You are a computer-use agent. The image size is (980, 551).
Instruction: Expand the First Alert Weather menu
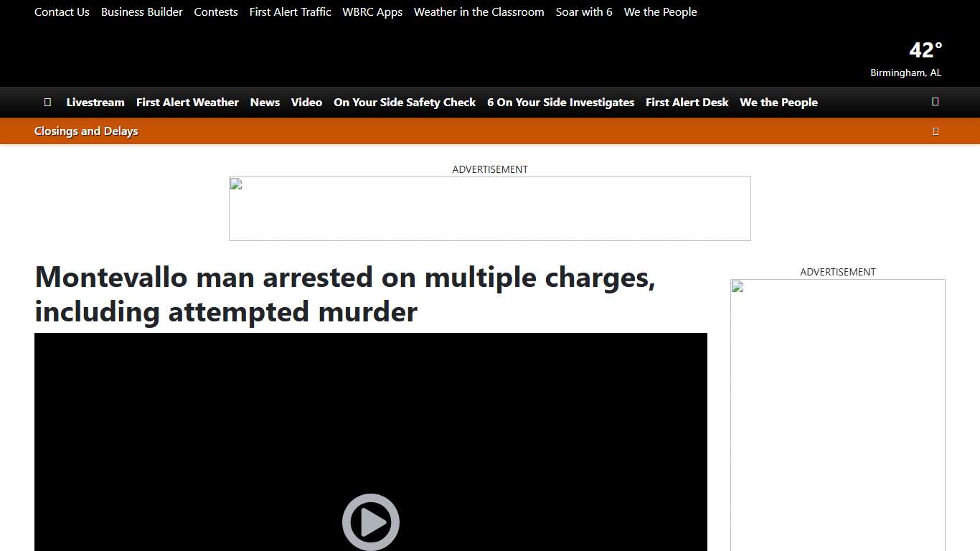[187, 102]
